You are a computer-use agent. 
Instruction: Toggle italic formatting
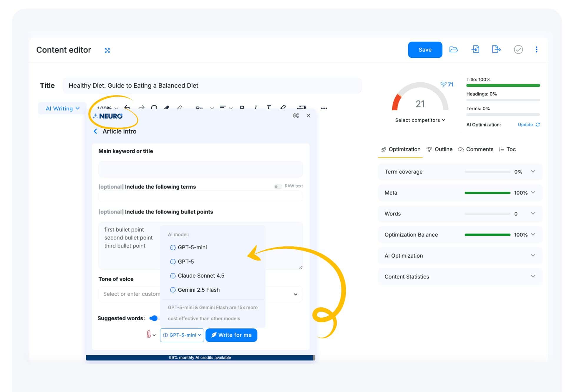(256, 108)
